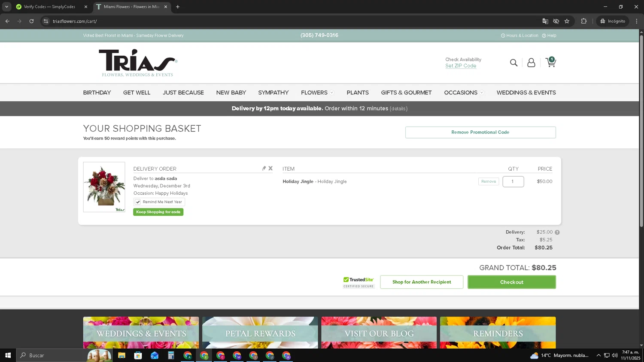This screenshot has width=644, height=362.
Task: Open WEDDINGS & EVENTS menu item
Action: point(526,93)
